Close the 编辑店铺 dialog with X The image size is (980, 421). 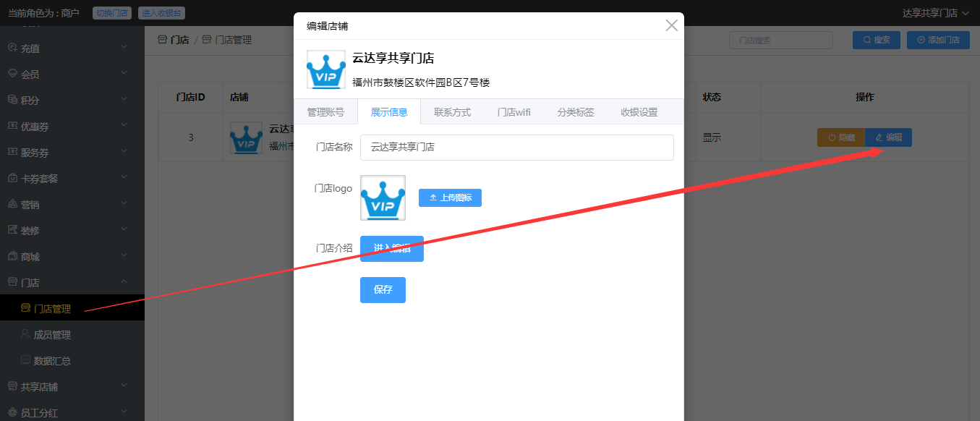(x=671, y=26)
